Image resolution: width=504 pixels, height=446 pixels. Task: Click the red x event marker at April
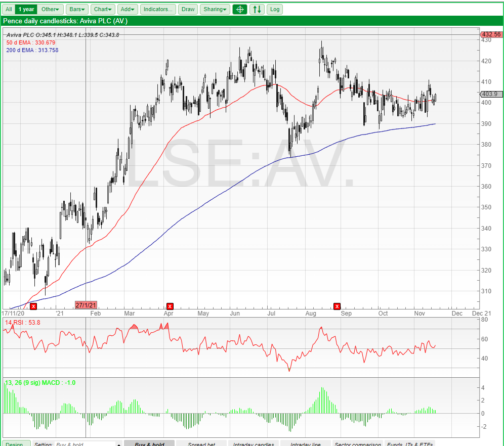(170, 306)
